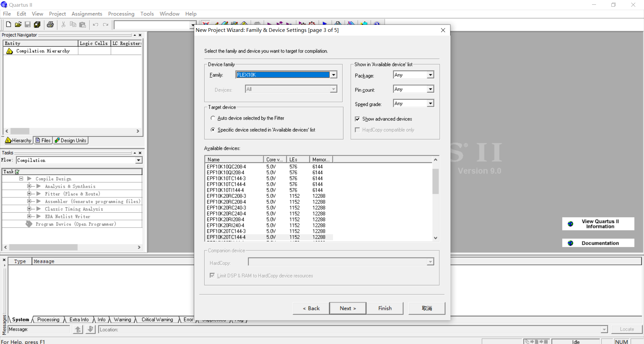
Task: Select Auto device selected by the Fitter
Action: click(213, 118)
